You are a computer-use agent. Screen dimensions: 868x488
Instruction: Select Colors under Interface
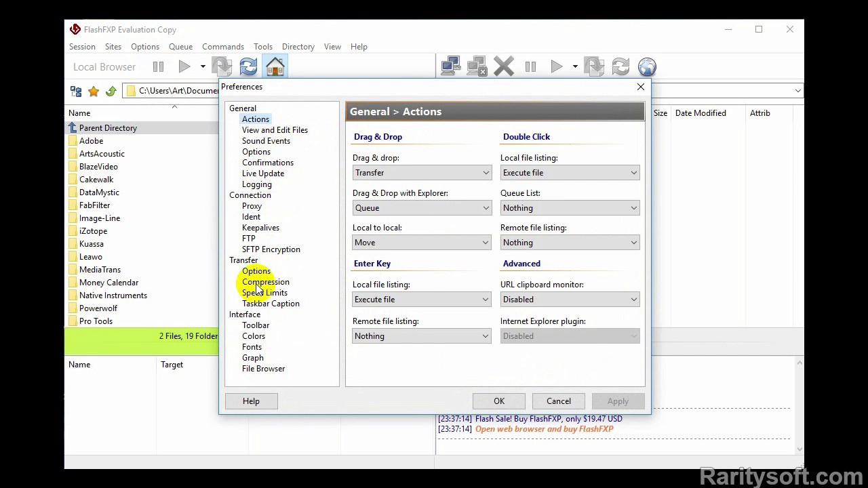[254, 336]
